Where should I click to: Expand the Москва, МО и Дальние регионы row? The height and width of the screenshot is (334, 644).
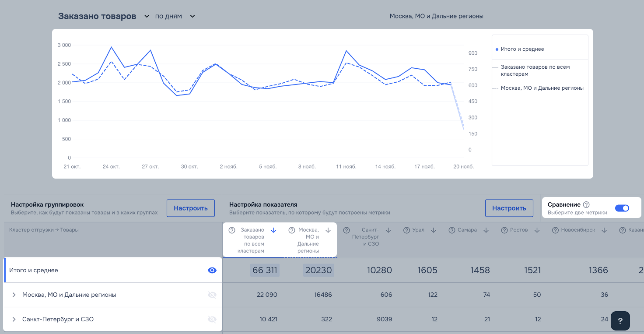click(x=14, y=295)
